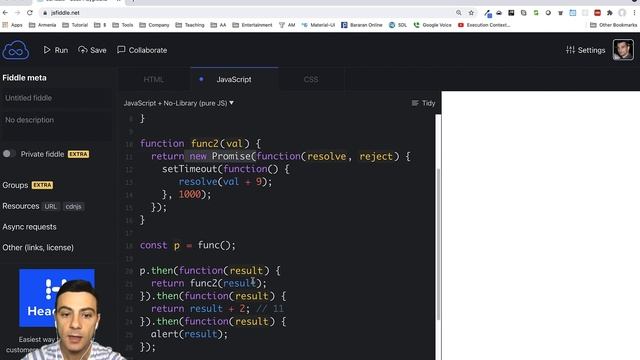Click the jsfiddle.net address bar
This screenshot has width=640, height=360.
pyautogui.click(x=245, y=13)
